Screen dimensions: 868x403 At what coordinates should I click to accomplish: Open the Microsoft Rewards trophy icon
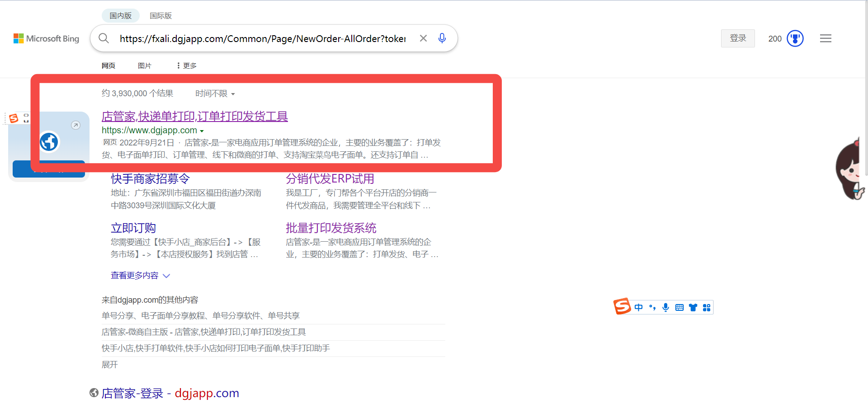(x=795, y=38)
